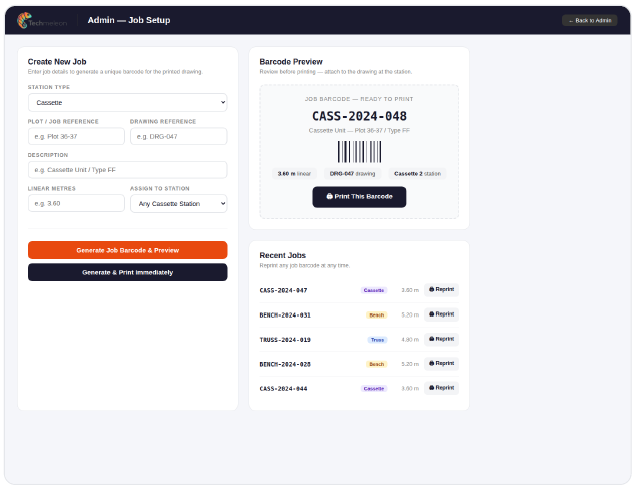637x487 pixels.
Task: Click the CASS-2024-044 job code
Action: (284, 389)
